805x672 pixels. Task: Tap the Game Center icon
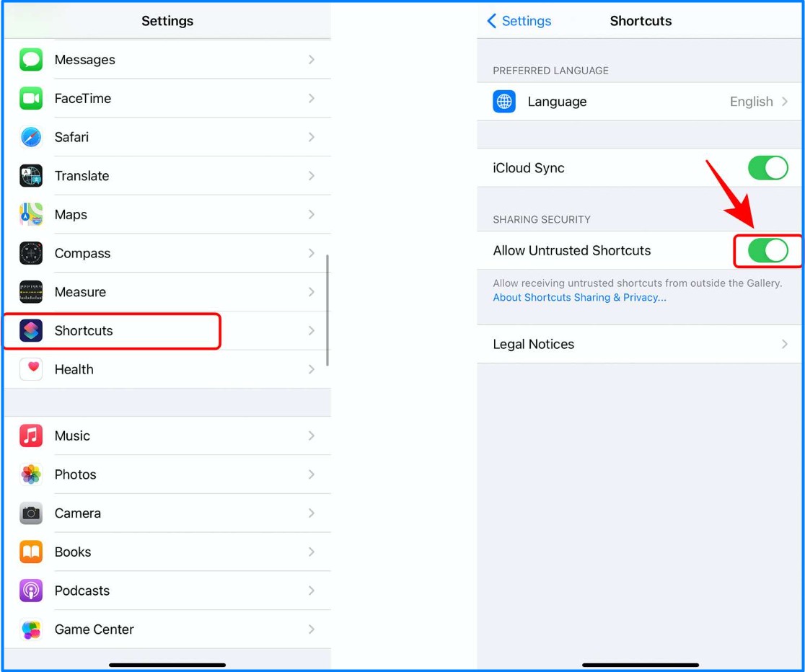[31, 629]
